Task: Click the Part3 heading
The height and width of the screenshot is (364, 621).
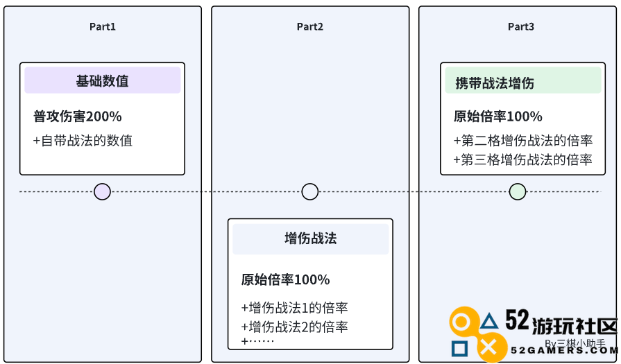Action: (x=521, y=26)
